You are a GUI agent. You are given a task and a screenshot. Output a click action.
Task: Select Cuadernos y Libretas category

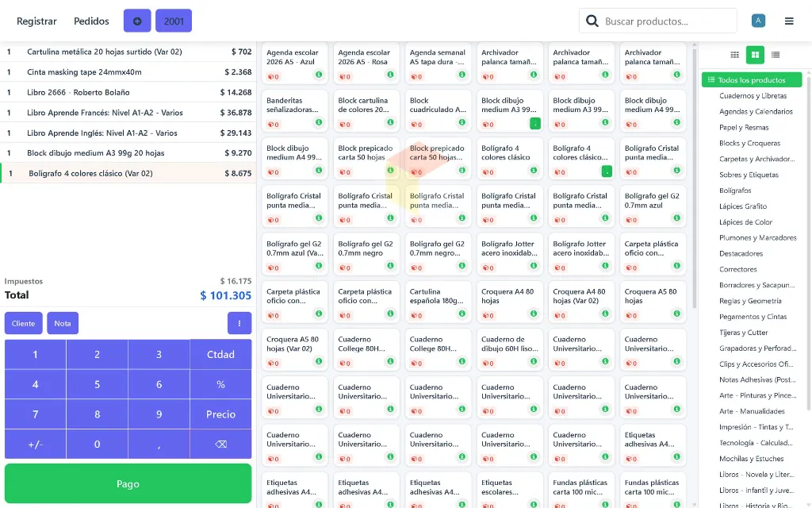pyautogui.click(x=753, y=96)
